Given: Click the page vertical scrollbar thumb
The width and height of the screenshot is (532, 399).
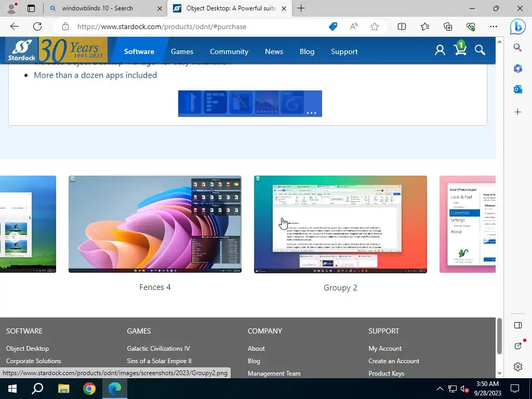Looking at the screenshot, I should [499, 336].
